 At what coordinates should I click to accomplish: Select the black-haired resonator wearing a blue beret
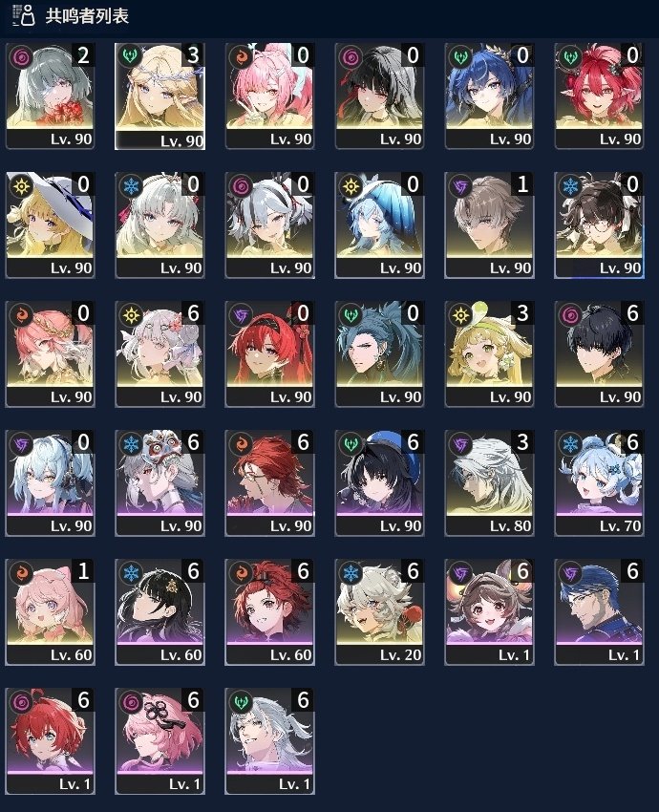[x=379, y=483]
